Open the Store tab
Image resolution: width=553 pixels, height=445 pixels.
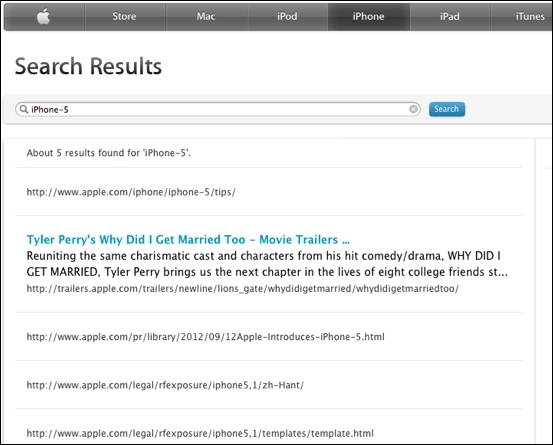coord(124,17)
